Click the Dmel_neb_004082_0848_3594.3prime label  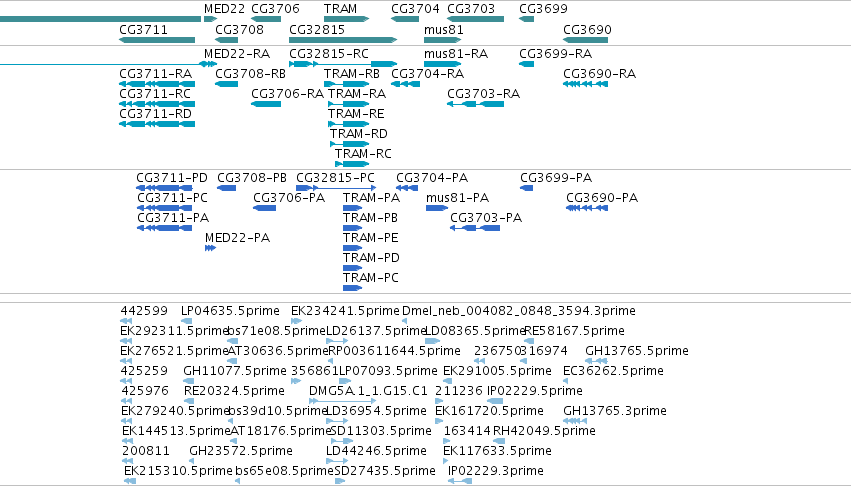point(518,311)
